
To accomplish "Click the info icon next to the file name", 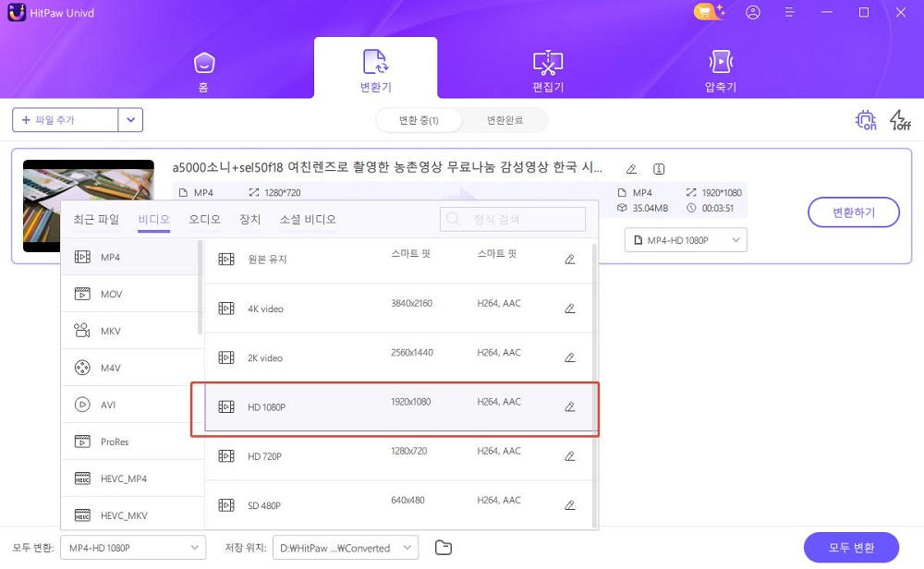I will click(658, 169).
